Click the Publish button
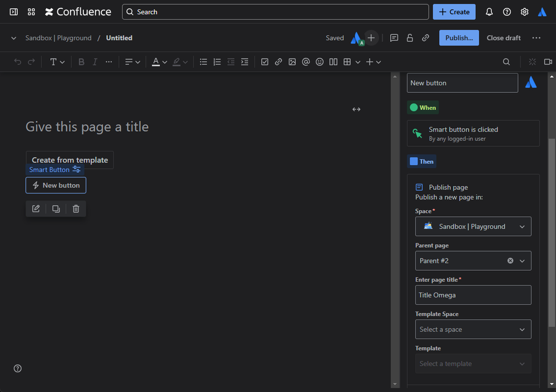 tap(459, 38)
